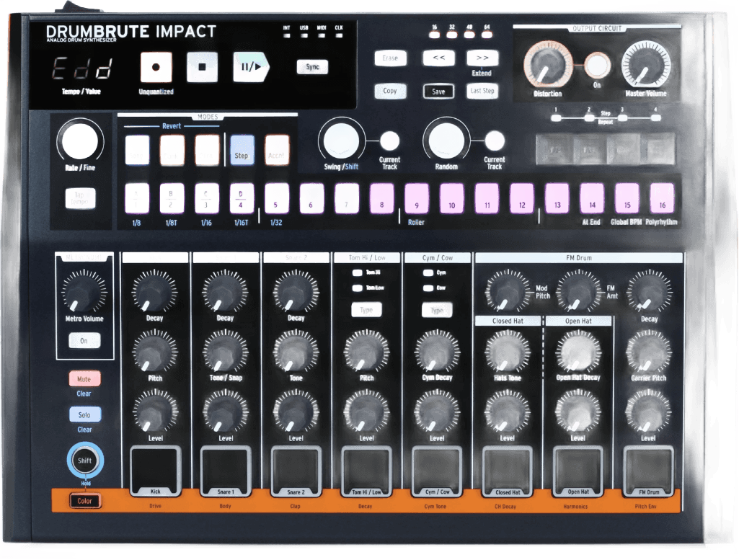Click the Master Volume knob
The image size is (739, 560).
coord(646,65)
